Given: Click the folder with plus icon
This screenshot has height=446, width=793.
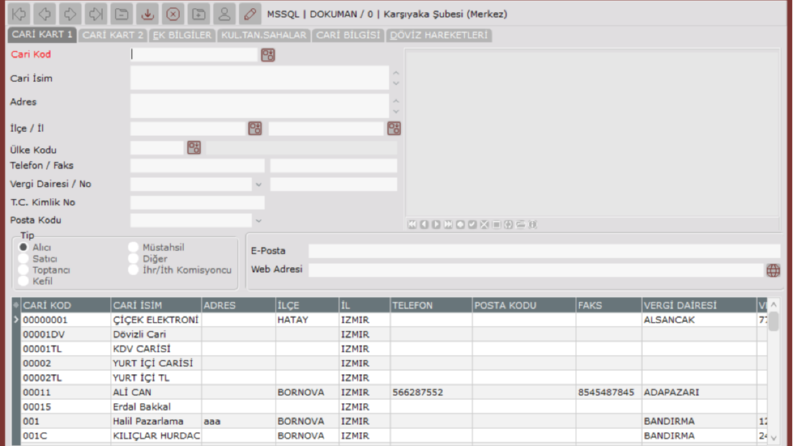Looking at the screenshot, I should coord(199,14).
